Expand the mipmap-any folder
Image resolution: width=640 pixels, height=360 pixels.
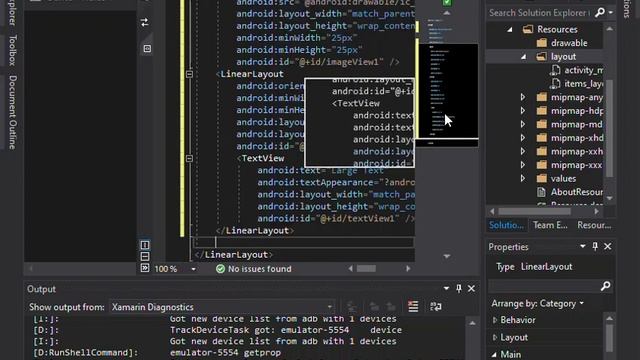[x=523, y=97]
